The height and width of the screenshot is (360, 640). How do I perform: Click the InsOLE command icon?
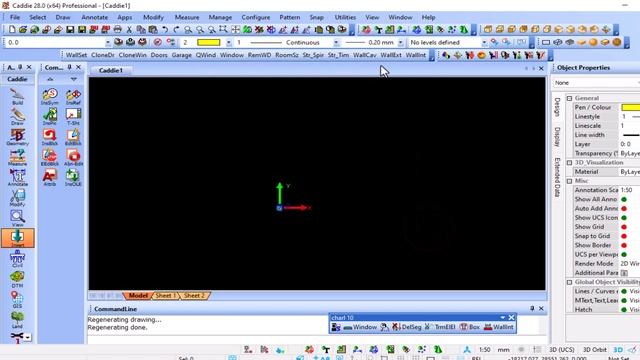[x=73, y=178]
